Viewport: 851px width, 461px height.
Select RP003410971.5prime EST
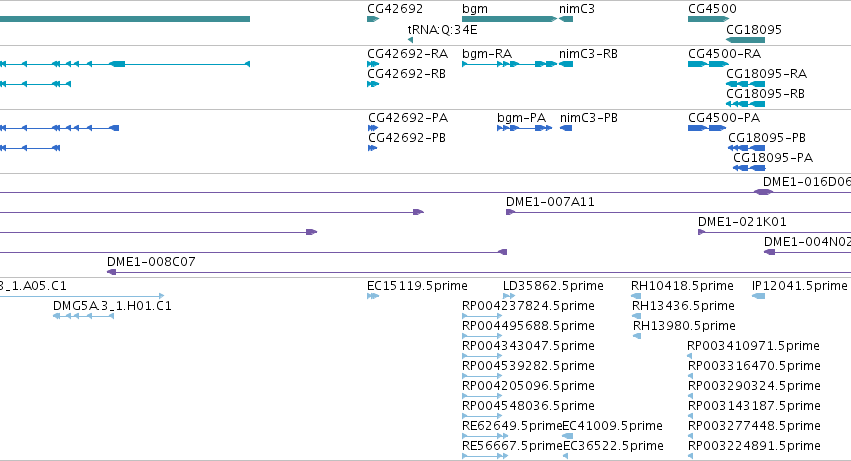pyautogui.click(x=690, y=356)
